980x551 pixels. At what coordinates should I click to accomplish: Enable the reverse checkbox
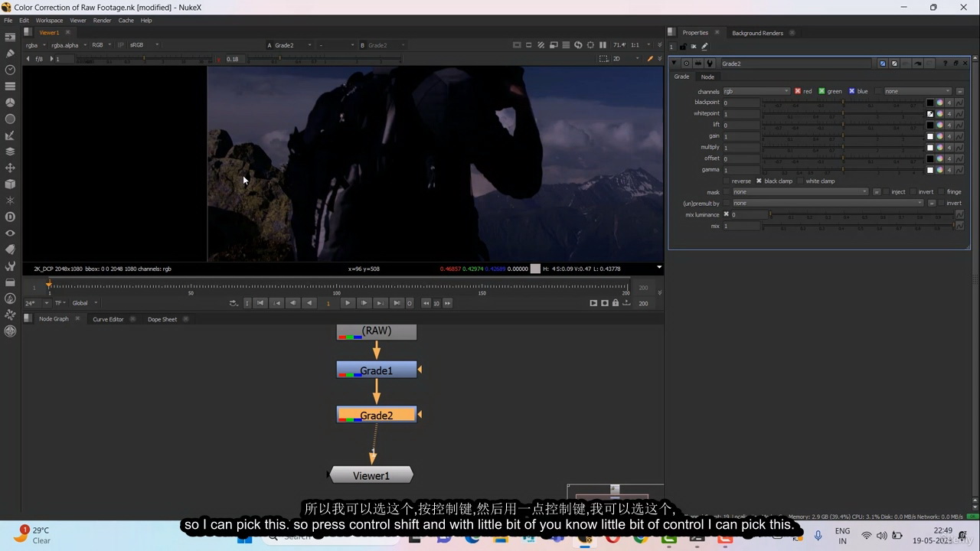727,181
